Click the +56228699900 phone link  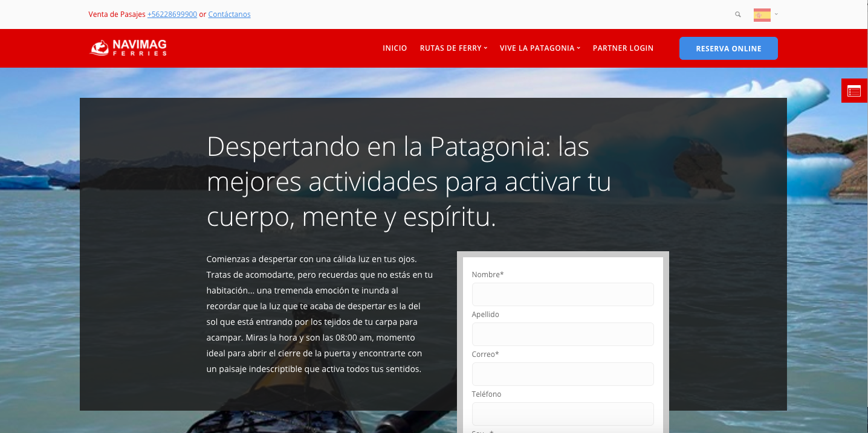[172, 14]
